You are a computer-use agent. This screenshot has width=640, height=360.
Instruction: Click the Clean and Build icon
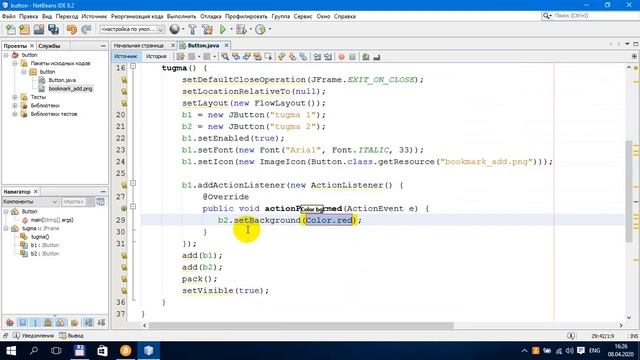[207, 29]
